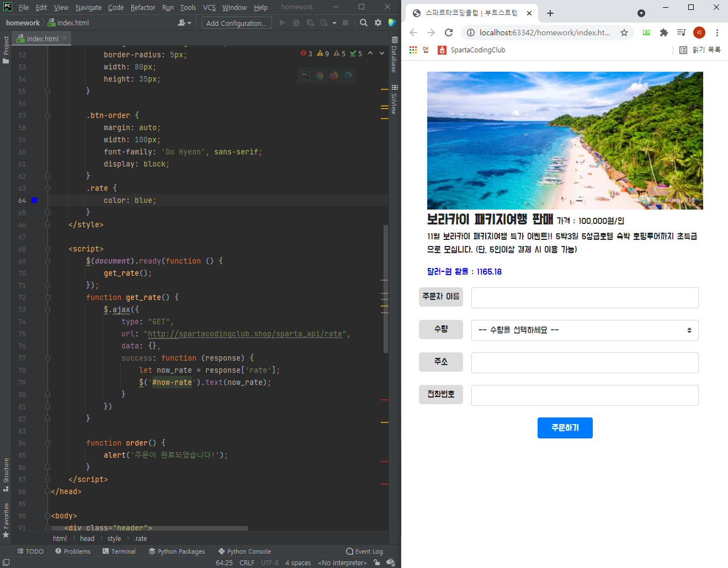Toggle the read-only lock icon in status bar
Viewport: 728px width, 568px height.
376,562
